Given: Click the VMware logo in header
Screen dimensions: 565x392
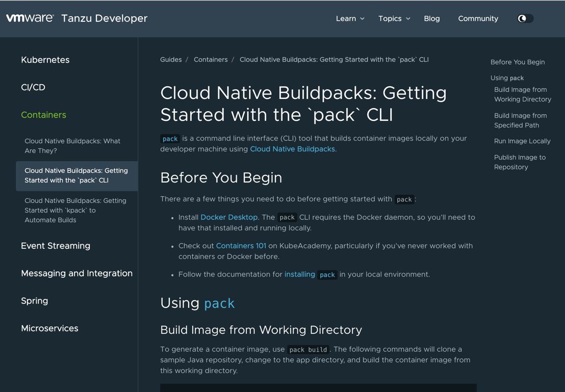Looking at the screenshot, I should pos(30,18).
